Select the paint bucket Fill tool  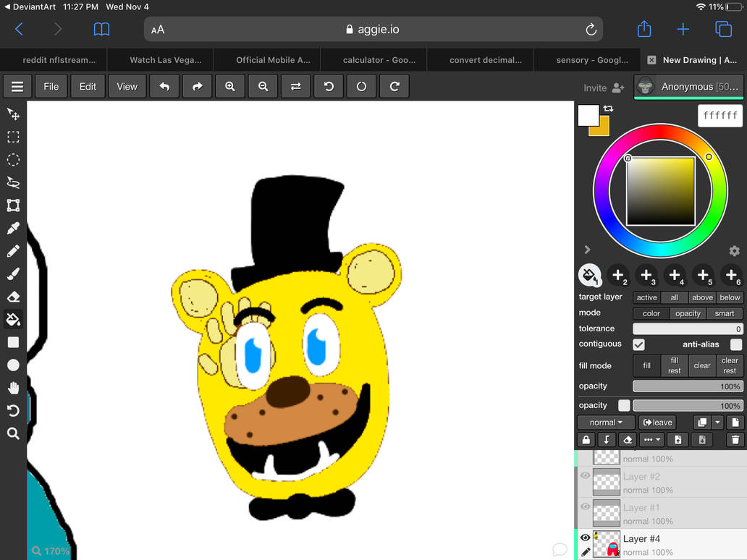point(13,319)
